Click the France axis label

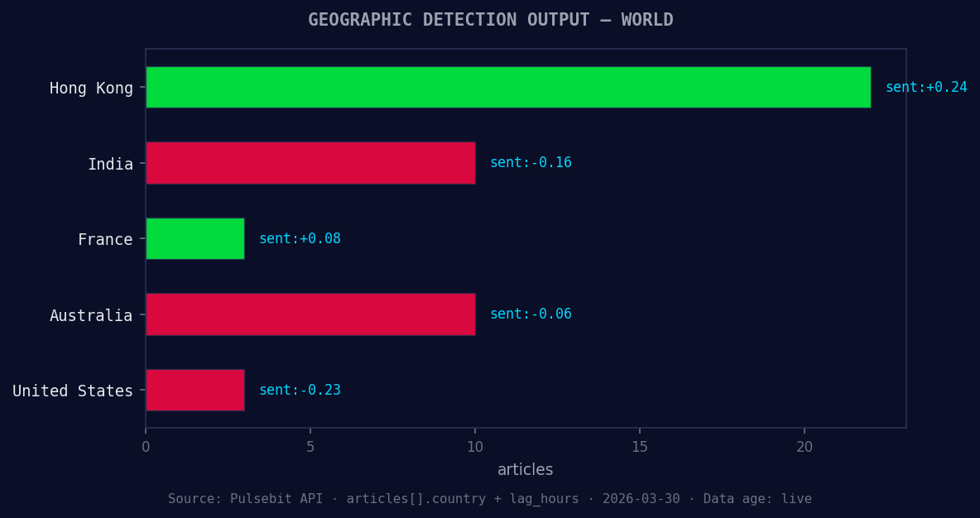(x=106, y=239)
